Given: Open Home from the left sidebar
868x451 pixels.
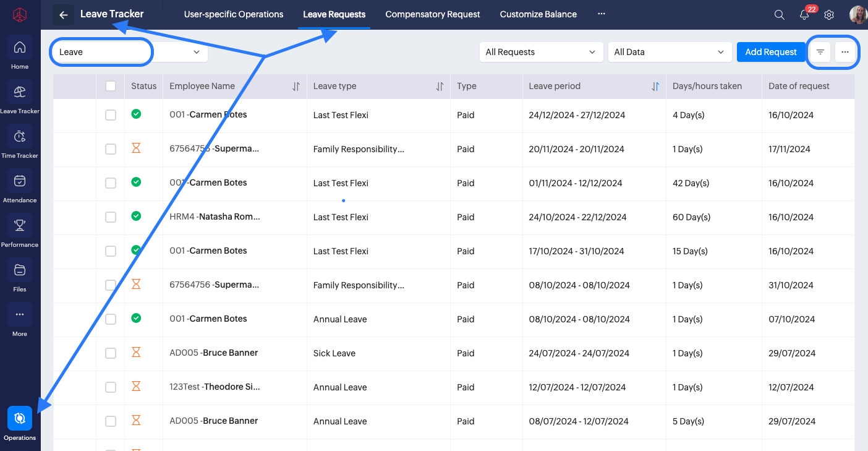Looking at the screenshot, I should 20,48.
